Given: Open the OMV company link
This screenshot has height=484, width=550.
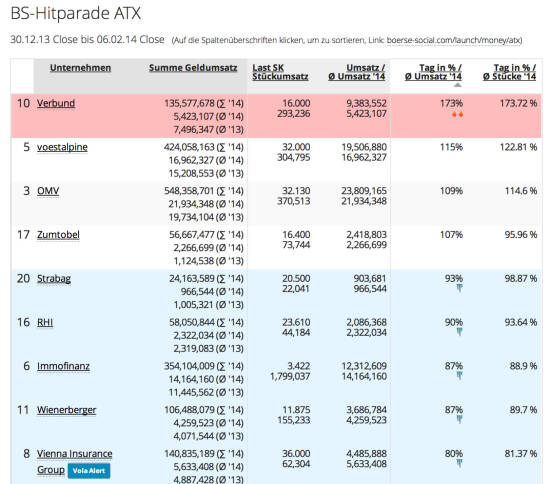Looking at the screenshot, I should [x=48, y=191].
